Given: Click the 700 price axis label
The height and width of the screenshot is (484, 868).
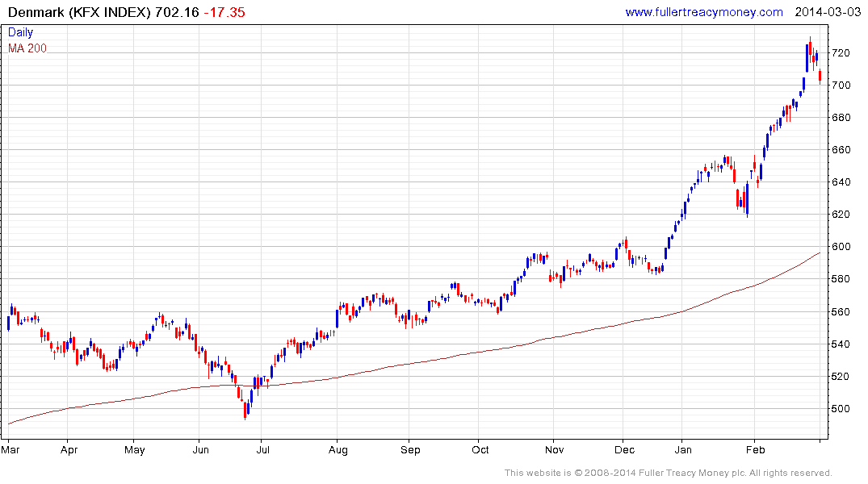Looking at the screenshot, I should tap(841, 86).
